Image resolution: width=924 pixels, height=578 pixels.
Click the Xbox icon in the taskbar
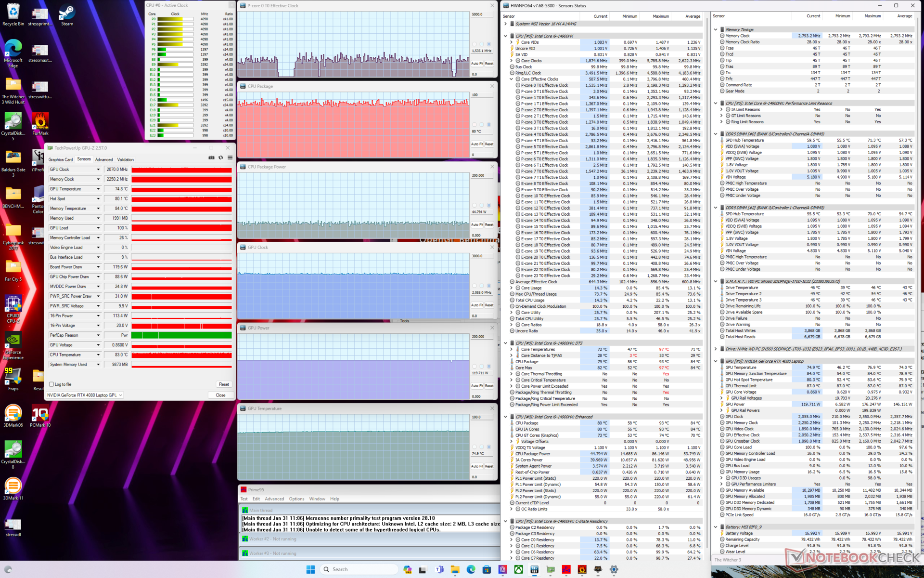[518, 569]
